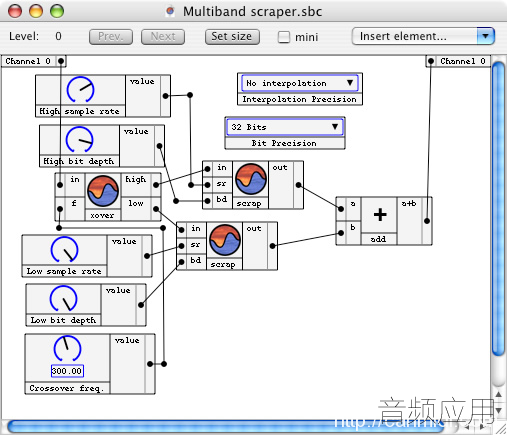This screenshot has height=435, width=507.
Task: Expand the 32 Bits precision dropdown
Action: pos(285,127)
